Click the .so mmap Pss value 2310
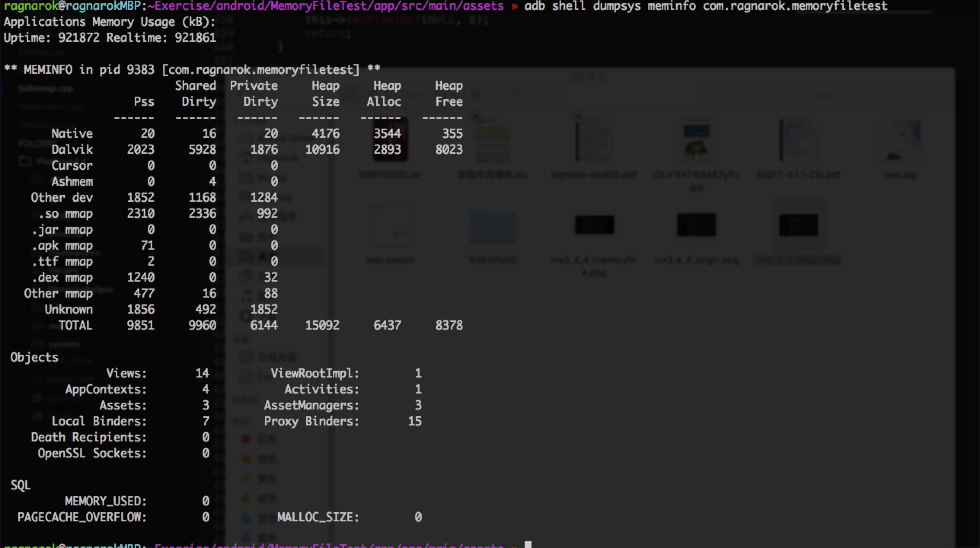980x548 pixels. (140, 213)
